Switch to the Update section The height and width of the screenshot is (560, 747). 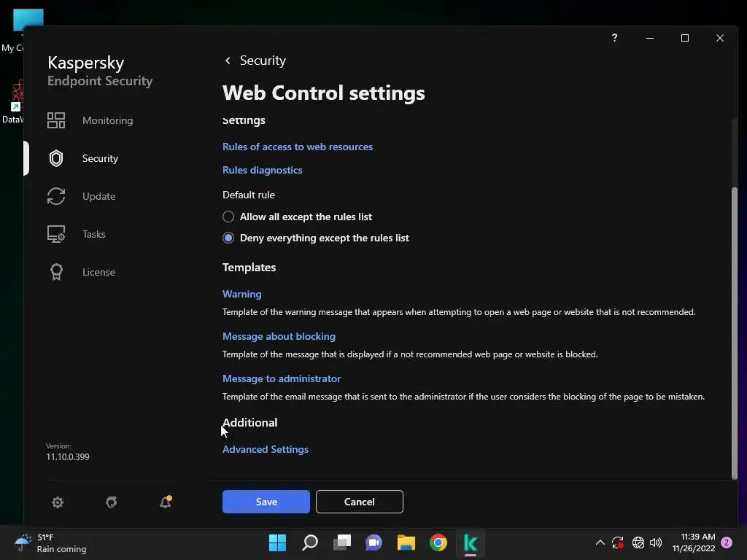pyautogui.click(x=98, y=196)
